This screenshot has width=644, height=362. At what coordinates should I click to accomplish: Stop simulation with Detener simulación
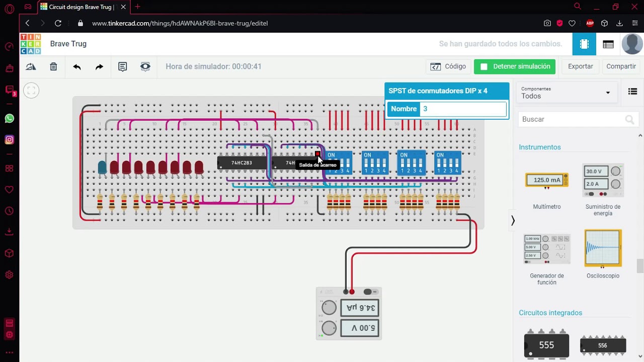(515, 66)
